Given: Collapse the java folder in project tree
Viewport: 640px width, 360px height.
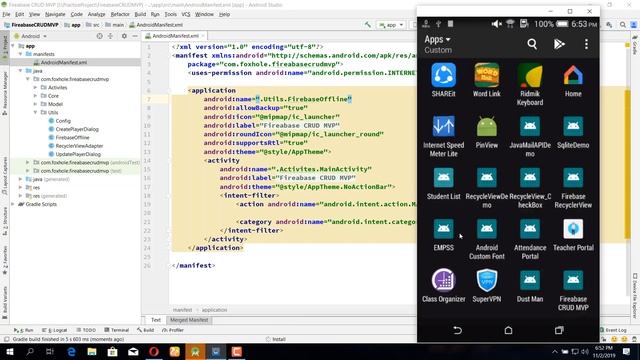Looking at the screenshot, I should [x=20, y=71].
